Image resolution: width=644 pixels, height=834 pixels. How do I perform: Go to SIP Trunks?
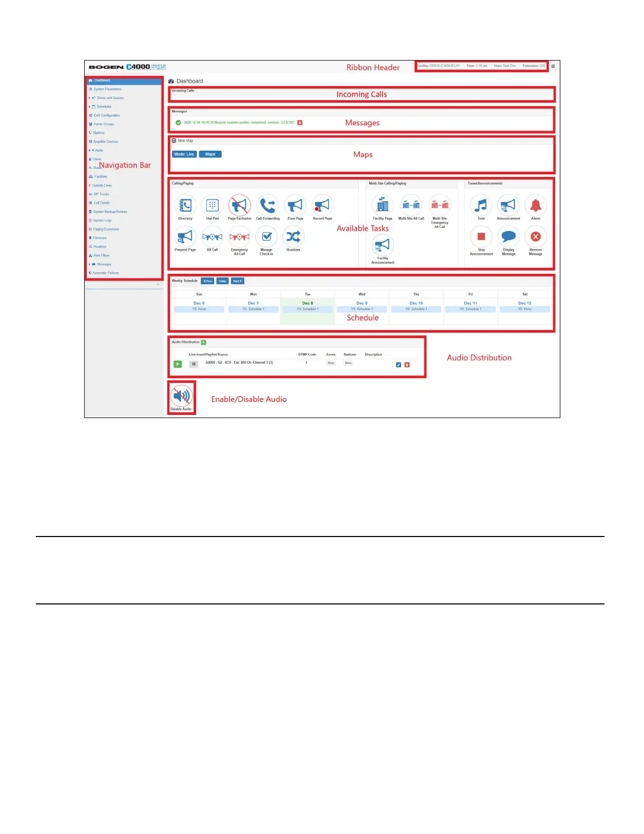[101, 194]
